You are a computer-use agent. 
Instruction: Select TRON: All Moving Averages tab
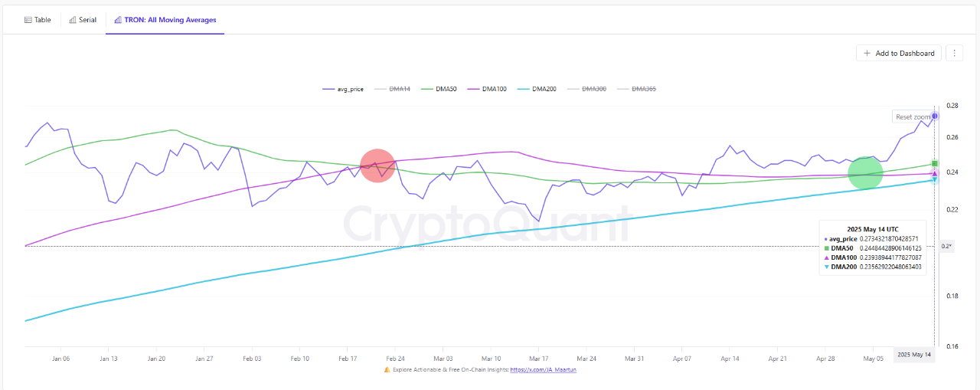tap(165, 20)
